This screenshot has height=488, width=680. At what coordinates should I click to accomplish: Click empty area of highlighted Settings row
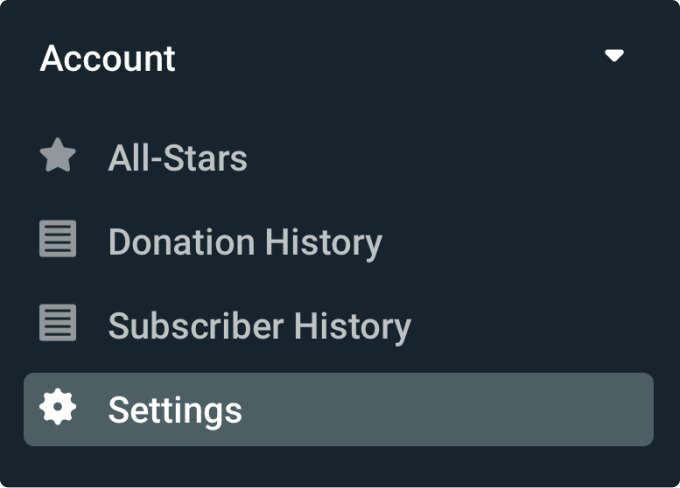[x=447, y=409]
